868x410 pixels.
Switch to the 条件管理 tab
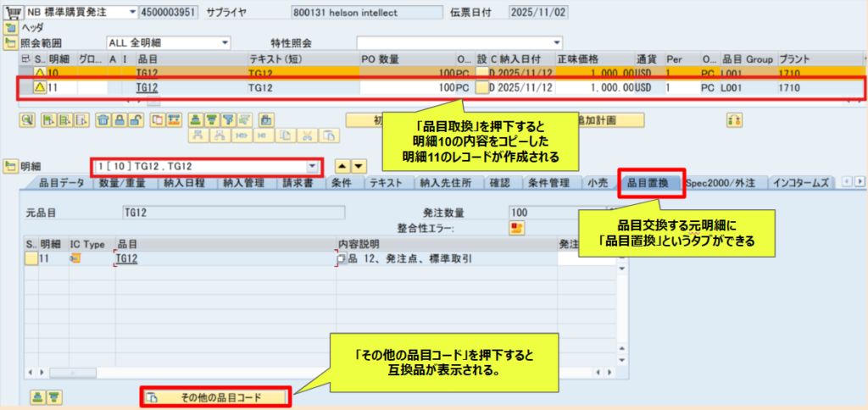(548, 185)
